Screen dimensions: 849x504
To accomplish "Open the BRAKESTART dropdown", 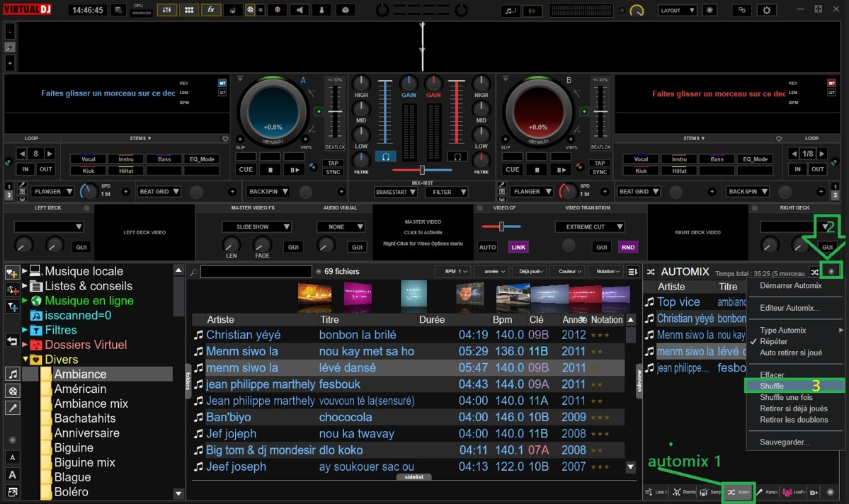I will [x=394, y=192].
